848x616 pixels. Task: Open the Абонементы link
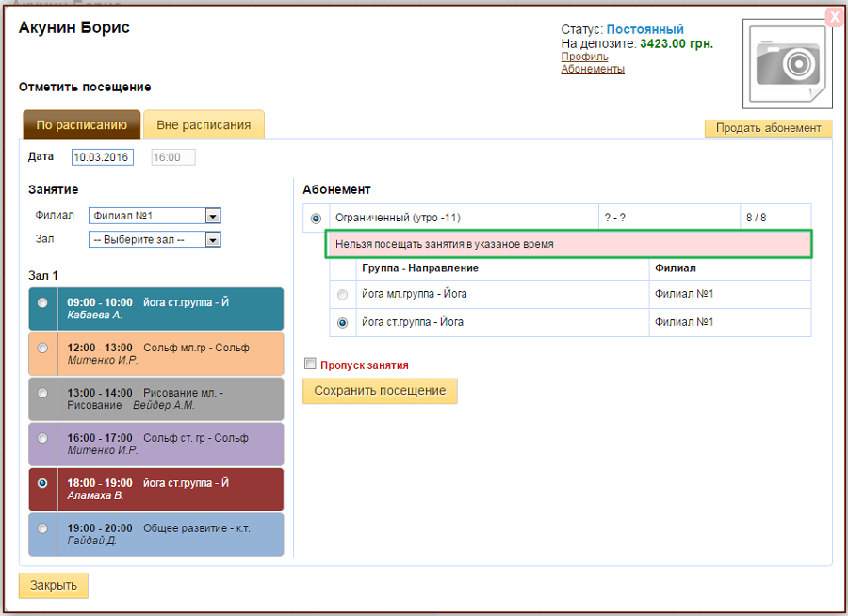click(593, 69)
